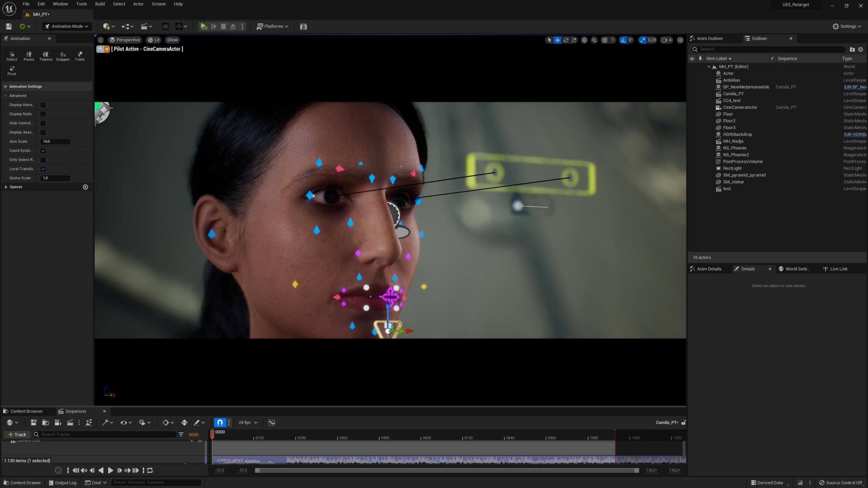Open the Tweens tool
868x488 pixels.
46,56
